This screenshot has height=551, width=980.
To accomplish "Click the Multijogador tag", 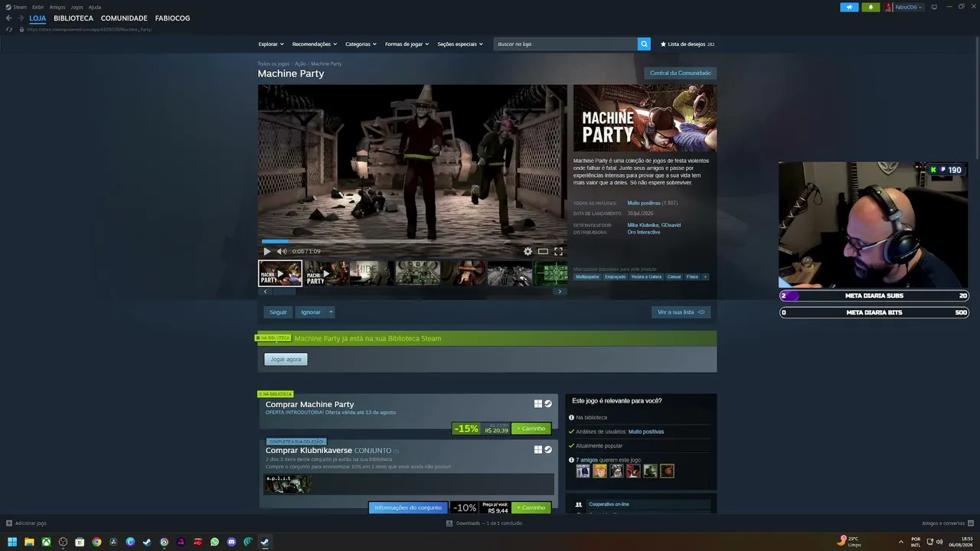I will tap(587, 277).
